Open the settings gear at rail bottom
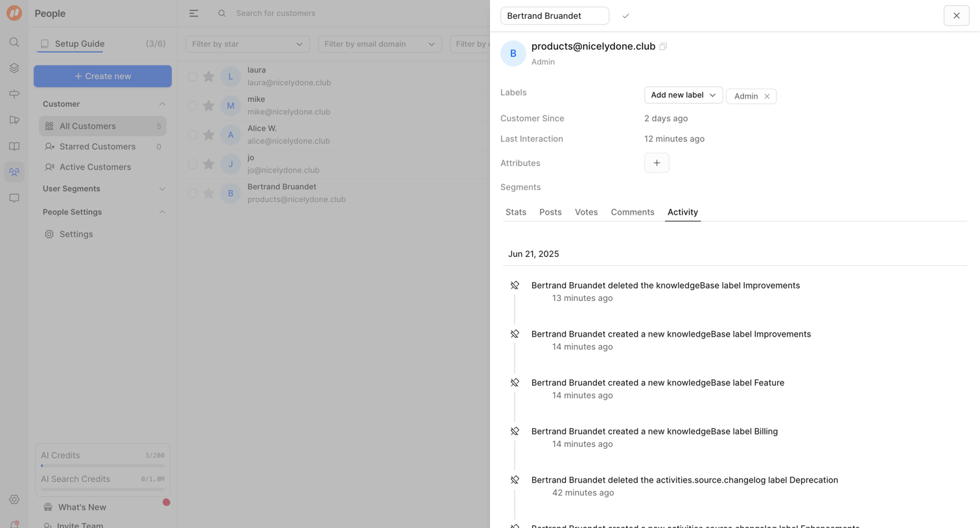This screenshot has height=528, width=980. tap(14, 499)
